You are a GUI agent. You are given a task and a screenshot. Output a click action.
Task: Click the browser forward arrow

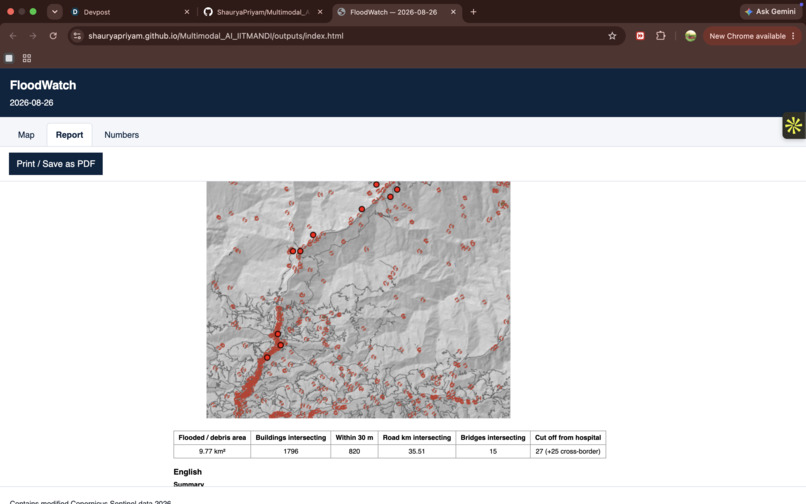33,36
